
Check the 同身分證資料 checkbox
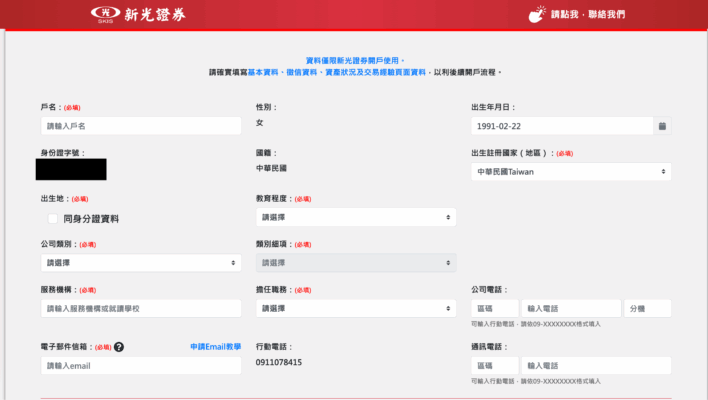(53, 219)
